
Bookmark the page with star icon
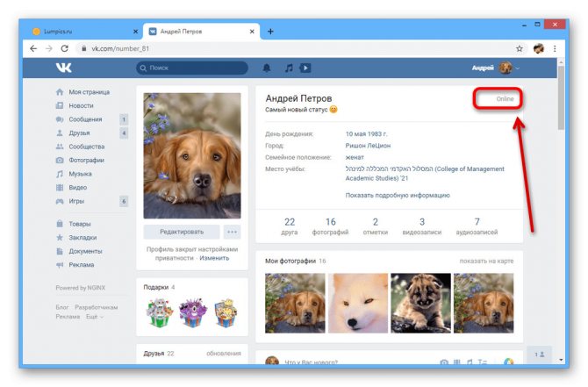tap(520, 48)
